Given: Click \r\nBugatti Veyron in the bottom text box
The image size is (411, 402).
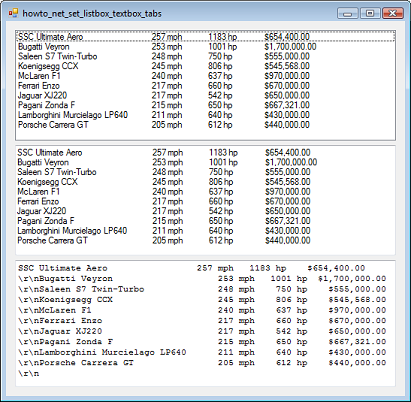Looking at the screenshot, I should click(x=65, y=279).
